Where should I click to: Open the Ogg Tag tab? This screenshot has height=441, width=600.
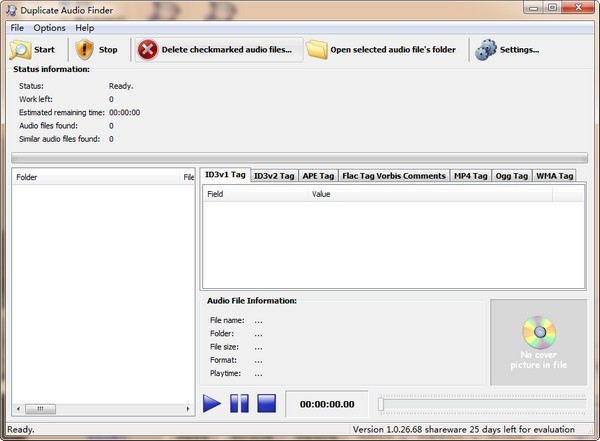pos(512,176)
